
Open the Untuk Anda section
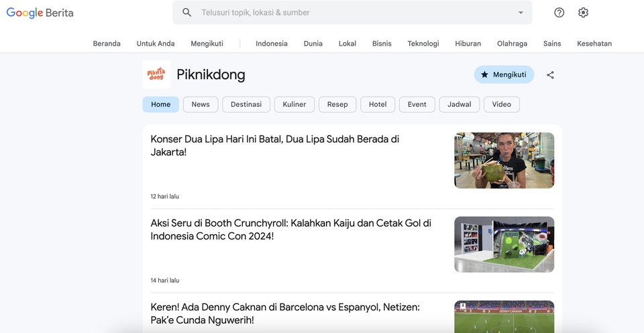click(156, 44)
